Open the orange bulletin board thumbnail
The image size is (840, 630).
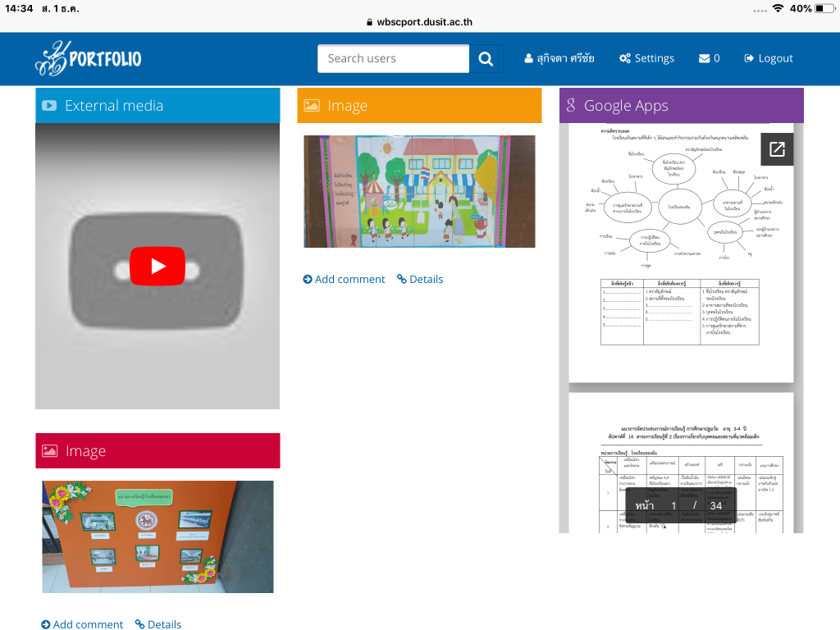157,536
